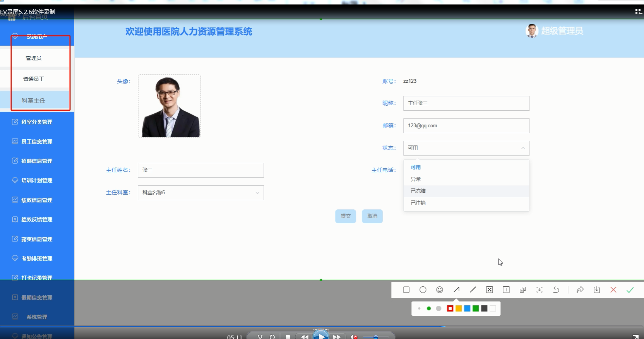Choose the smallest stroke size dot
Image resolution: width=644 pixels, height=339 pixels.
pyautogui.click(x=419, y=308)
